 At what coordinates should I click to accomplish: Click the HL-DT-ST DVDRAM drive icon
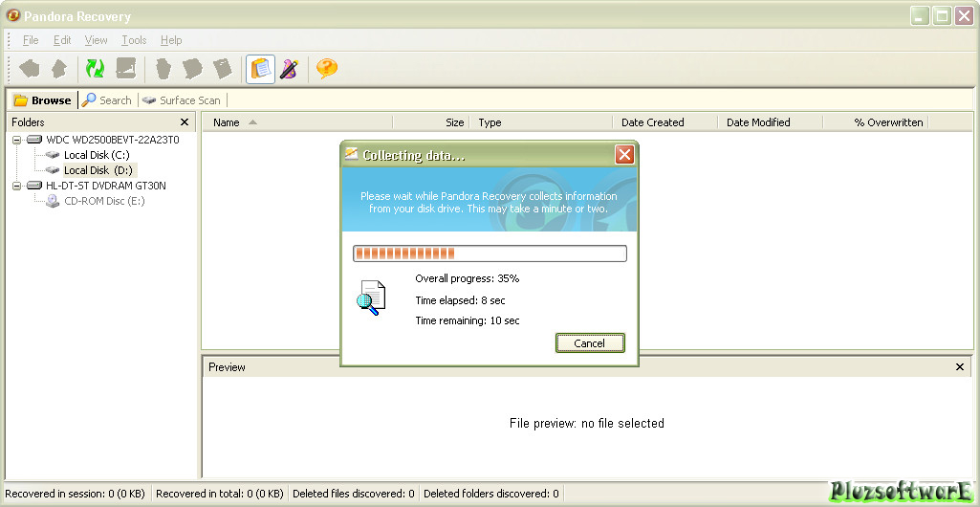[34, 186]
